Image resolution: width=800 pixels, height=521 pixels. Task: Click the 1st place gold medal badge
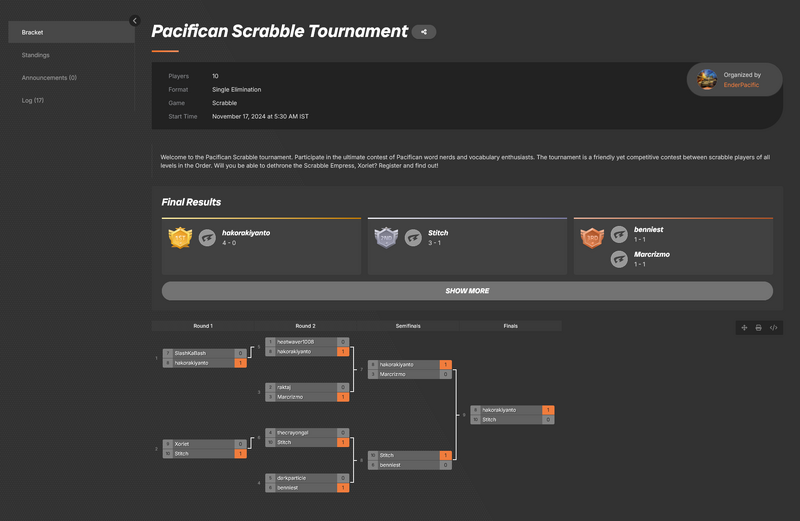click(180, 237)
